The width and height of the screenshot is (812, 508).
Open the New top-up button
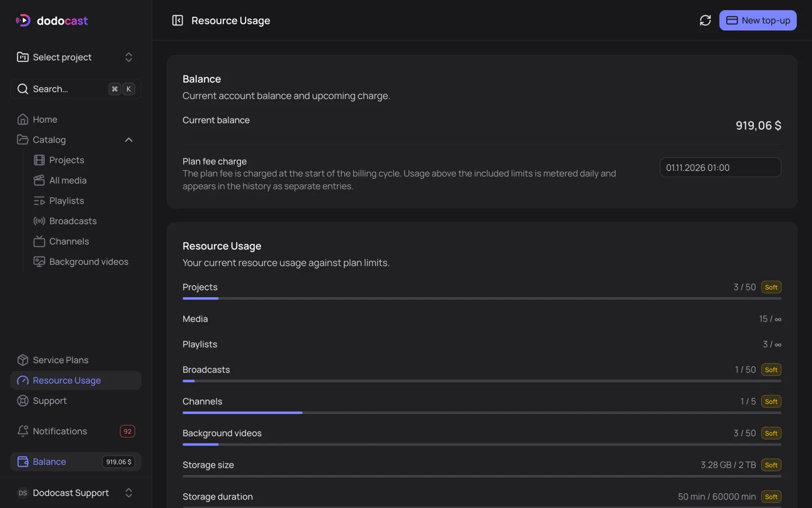point(758,20)
